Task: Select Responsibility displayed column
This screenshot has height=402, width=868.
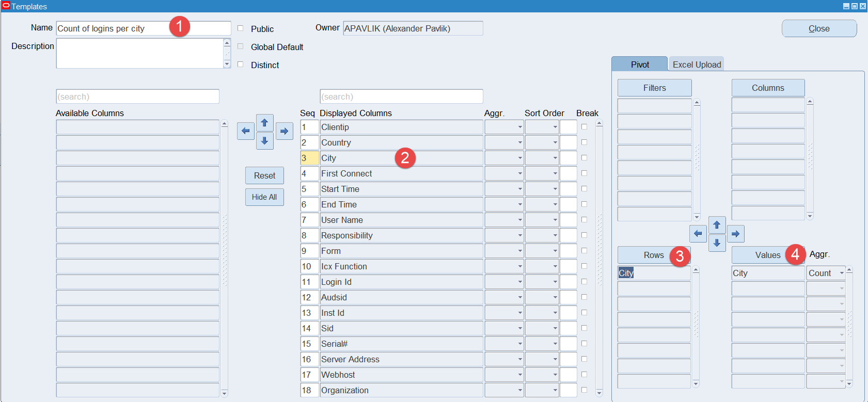Action: pyautogui.click(x=401, y=235)
